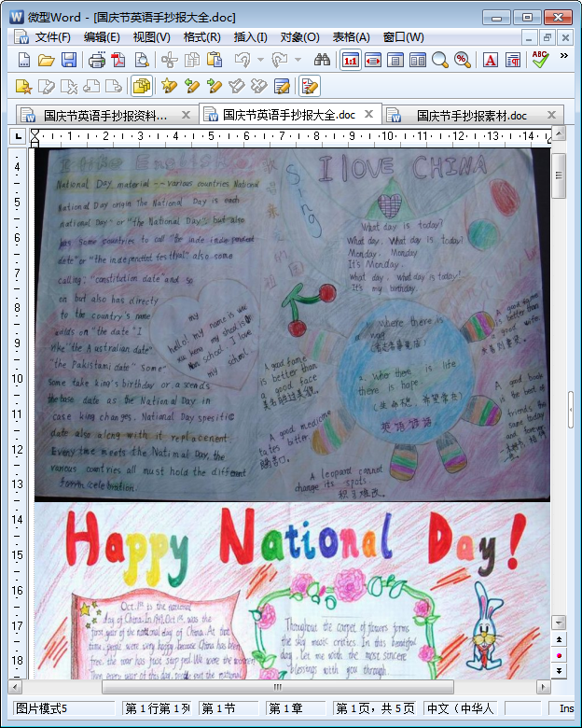582x728 pixels.
Task: Copy the selection
Action: point(192,60)
